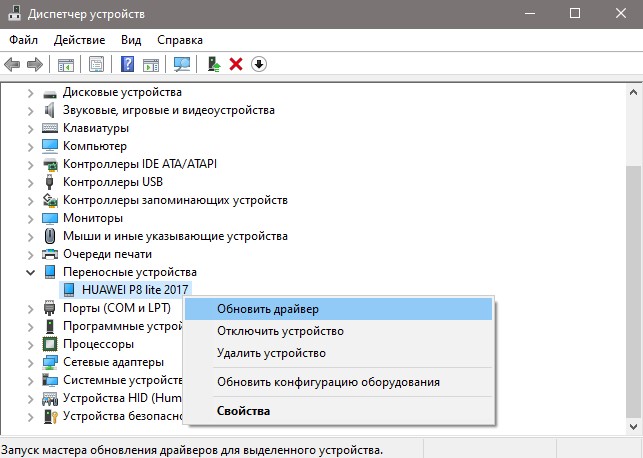Click the scrollbar down arrow
643x458 pixels.
point(633,426)
